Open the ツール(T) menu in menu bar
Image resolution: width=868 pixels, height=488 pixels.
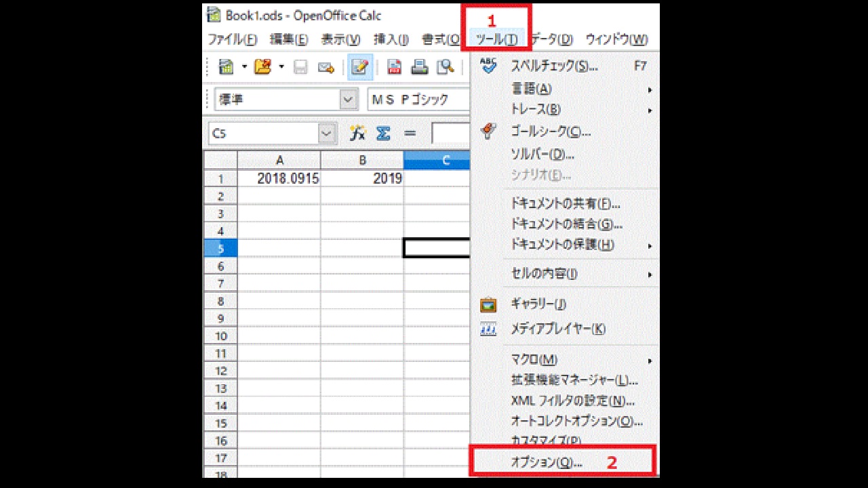[496, 39]
